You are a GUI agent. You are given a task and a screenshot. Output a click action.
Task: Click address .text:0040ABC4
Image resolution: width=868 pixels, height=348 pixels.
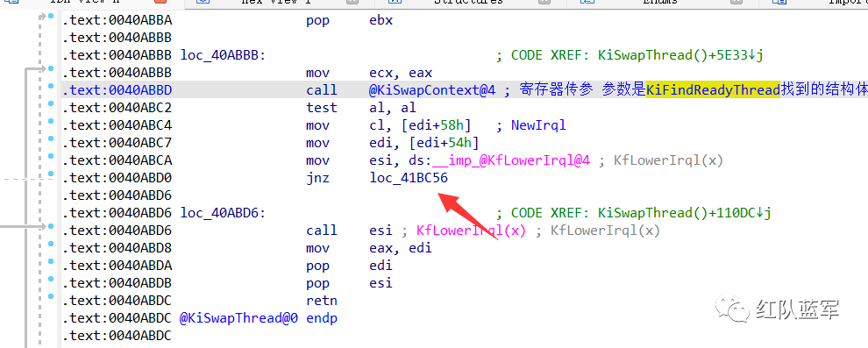117,125
